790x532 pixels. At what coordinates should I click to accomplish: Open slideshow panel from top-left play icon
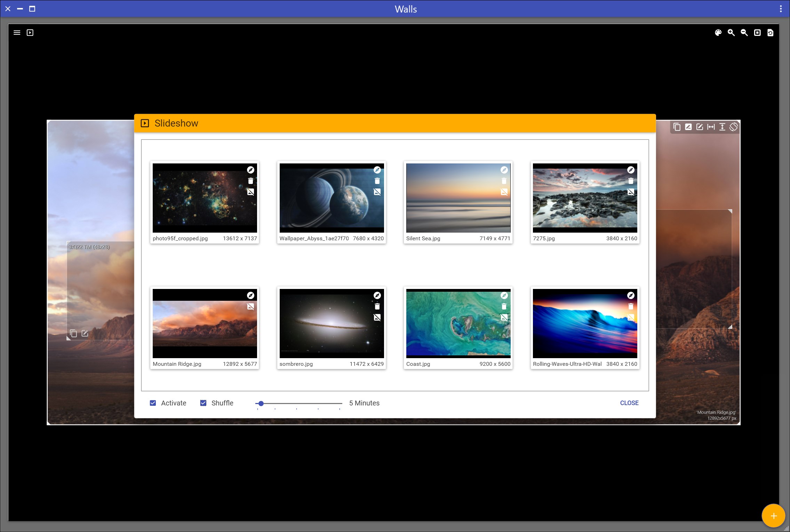click(x=30, y=33)
